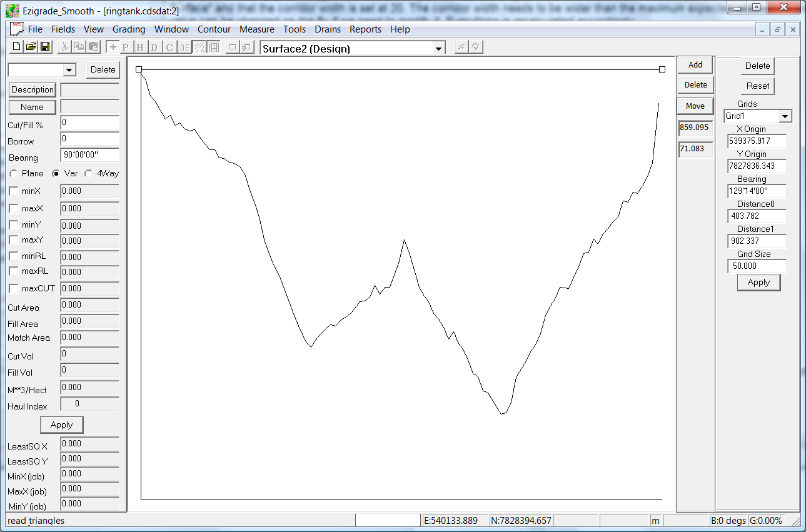Screen dimensions: 806x532
Task: Click the Open folder icon
Action: (31, 47)
